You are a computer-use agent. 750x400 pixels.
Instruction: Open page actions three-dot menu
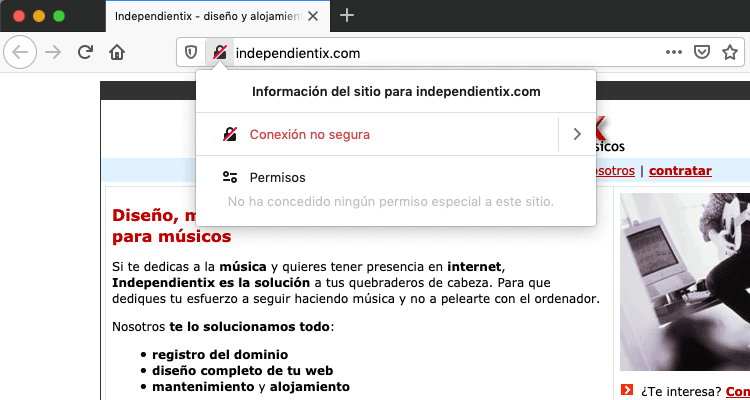click(x=674, y=52)
